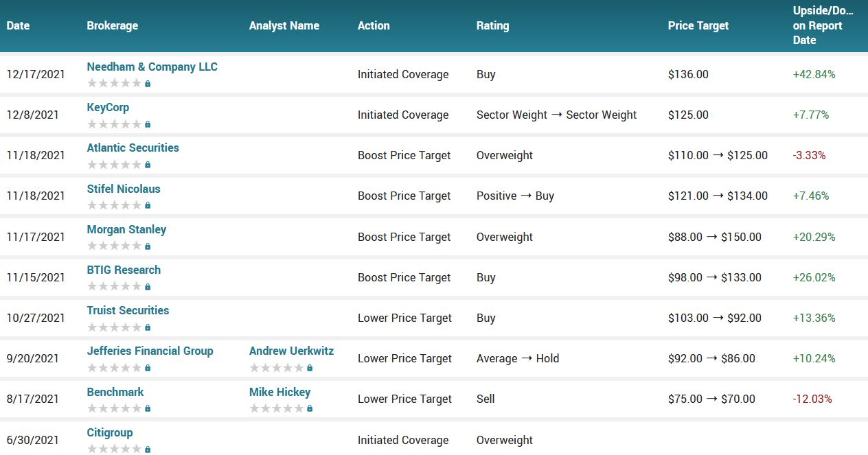Click lock icon under Benchmark brokerage
The height and width of the screenshot is (455, 868).
click(148, 408)
